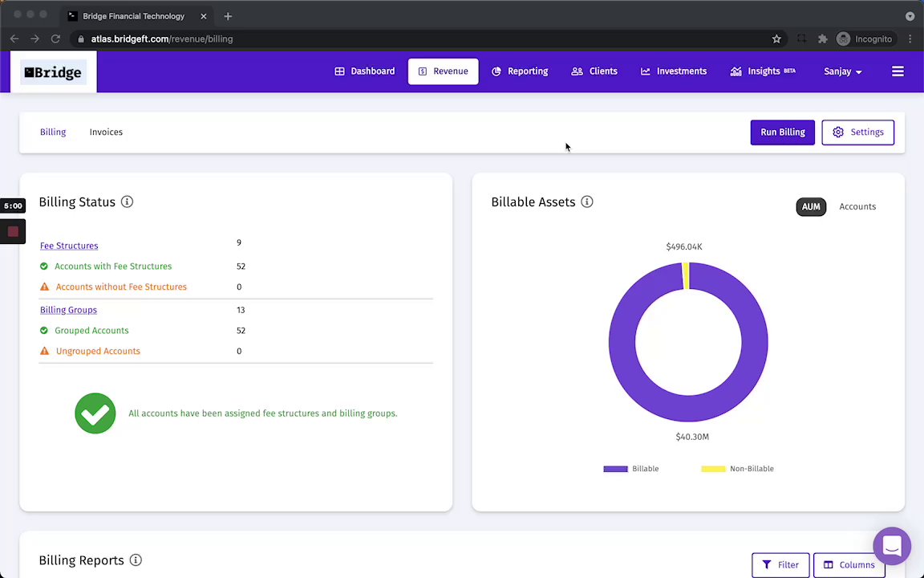Click the 5:00 recording timer
This screenshot has height=578, width=924.
(13, 206)
